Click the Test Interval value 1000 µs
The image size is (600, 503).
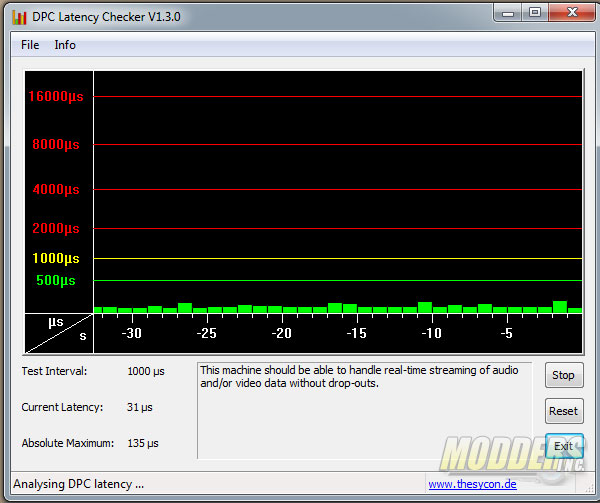tap(146, 371)
